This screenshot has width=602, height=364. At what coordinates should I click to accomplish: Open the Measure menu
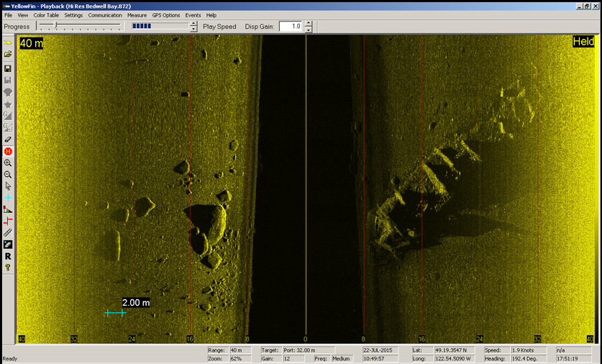pyautogui.click(x=137, y=15)
